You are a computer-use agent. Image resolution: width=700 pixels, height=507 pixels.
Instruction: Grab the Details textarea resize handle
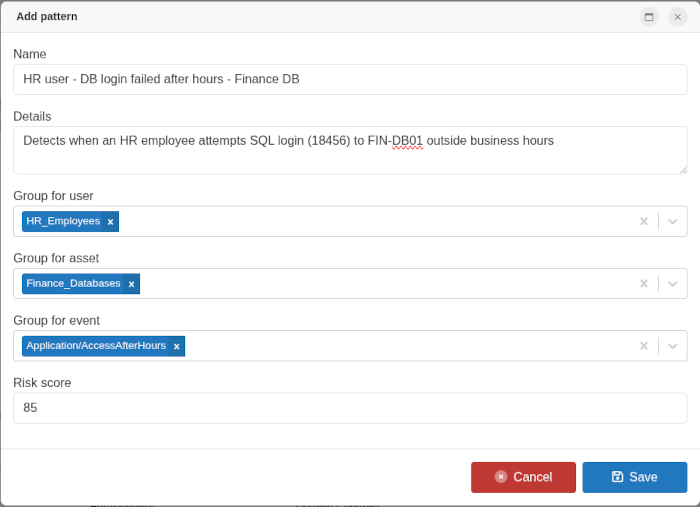point(682,169)
